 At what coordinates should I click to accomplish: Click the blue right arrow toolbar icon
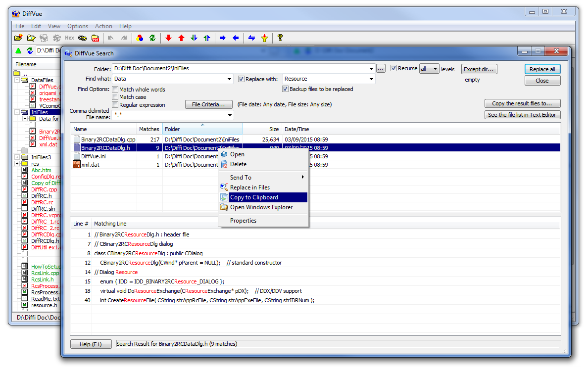(x=223, y=38)
